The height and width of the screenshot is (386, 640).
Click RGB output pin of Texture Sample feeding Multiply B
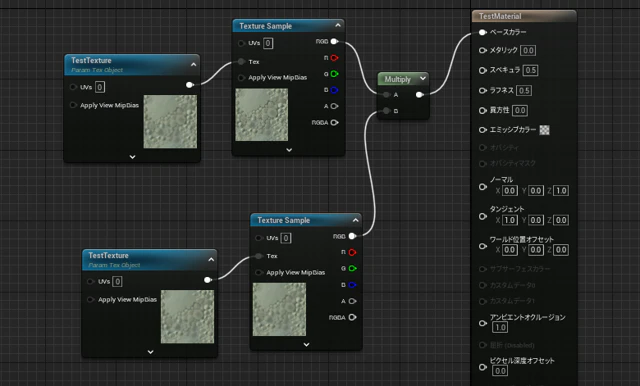coord(352,236)
